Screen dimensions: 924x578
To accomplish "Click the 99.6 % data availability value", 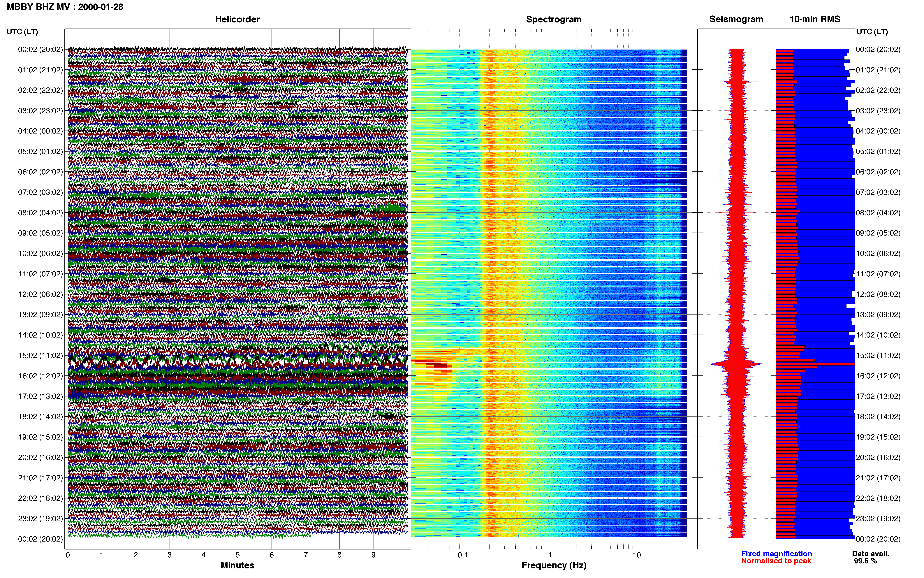I will tap(865, 561).
